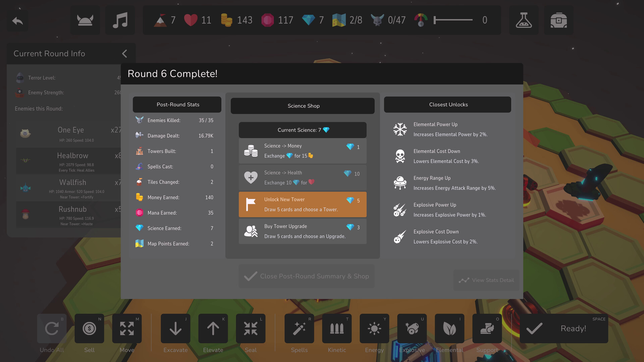
Task: Select the Science Shop tab
Action: tap(303, 106)
